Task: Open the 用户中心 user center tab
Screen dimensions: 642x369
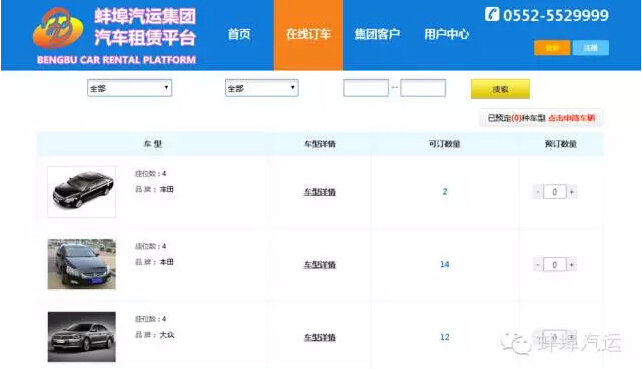Action: 446,34
